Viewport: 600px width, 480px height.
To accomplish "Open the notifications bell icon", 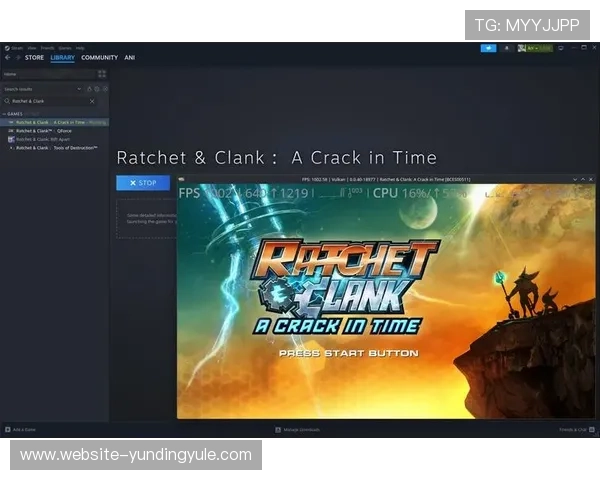I will [x=507, y=47].
